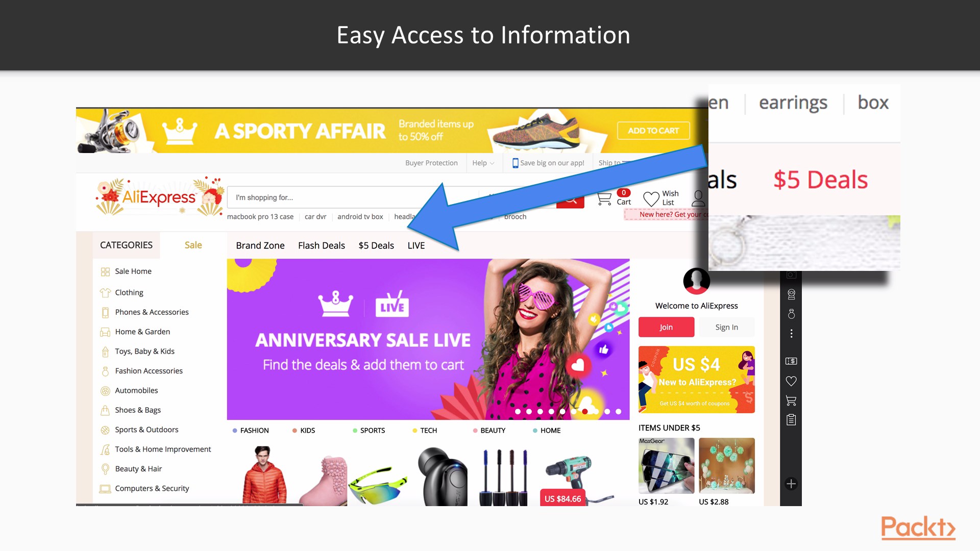Click the Brand Zone tab
Viewport: 980px width, 551px height.
pyautogui.click(x=260, y=245)
